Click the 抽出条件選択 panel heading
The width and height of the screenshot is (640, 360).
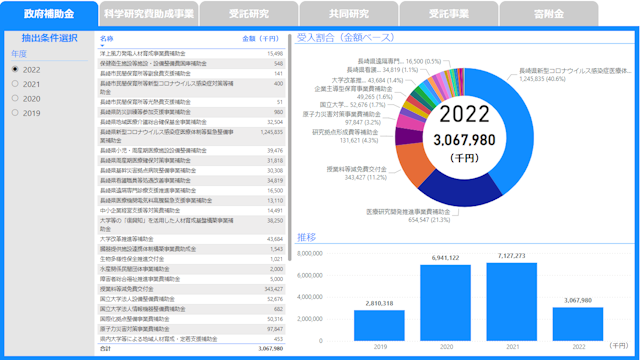(49, 38)
